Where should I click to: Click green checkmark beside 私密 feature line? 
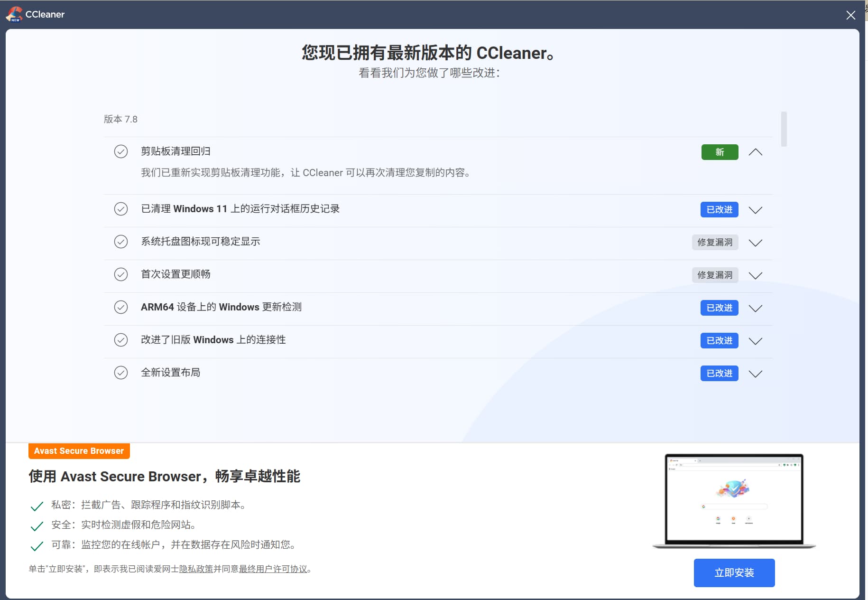tap(37, 506)
